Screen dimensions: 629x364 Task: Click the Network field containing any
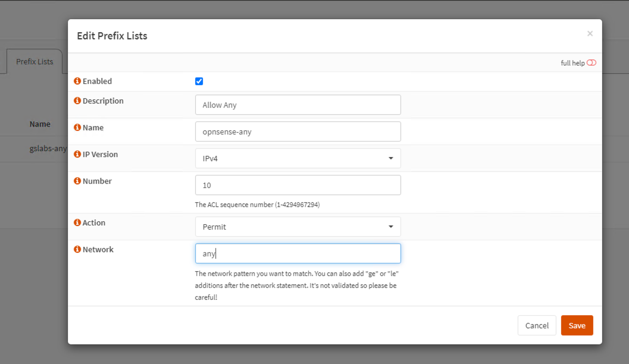pos(298,253)
